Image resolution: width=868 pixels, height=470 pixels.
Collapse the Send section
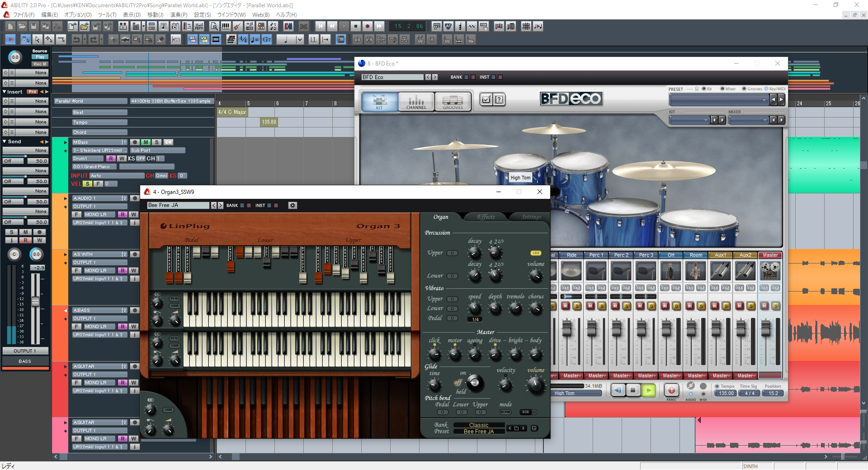tap(5, 141)
